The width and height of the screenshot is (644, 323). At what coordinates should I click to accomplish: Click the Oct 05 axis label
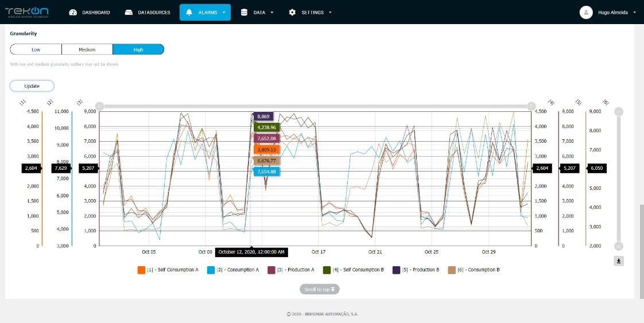149,252
